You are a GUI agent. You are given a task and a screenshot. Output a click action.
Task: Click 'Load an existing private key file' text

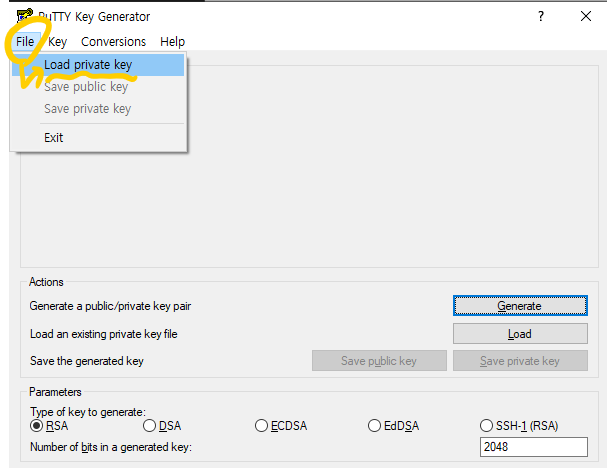coord(104,334)
